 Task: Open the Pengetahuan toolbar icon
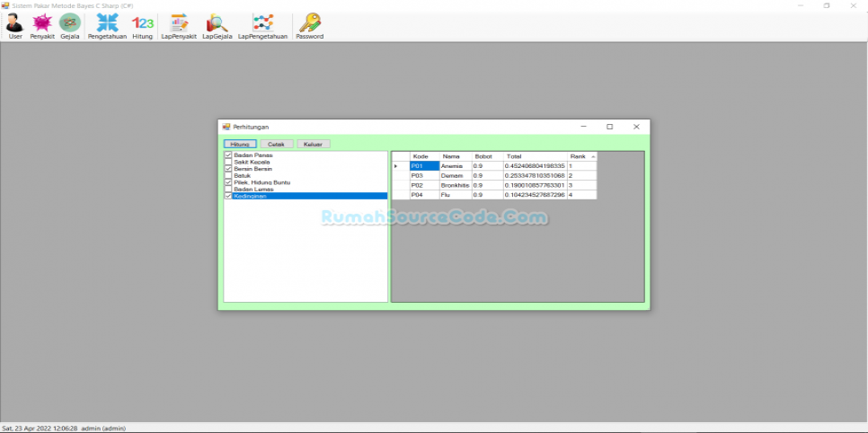107,27
